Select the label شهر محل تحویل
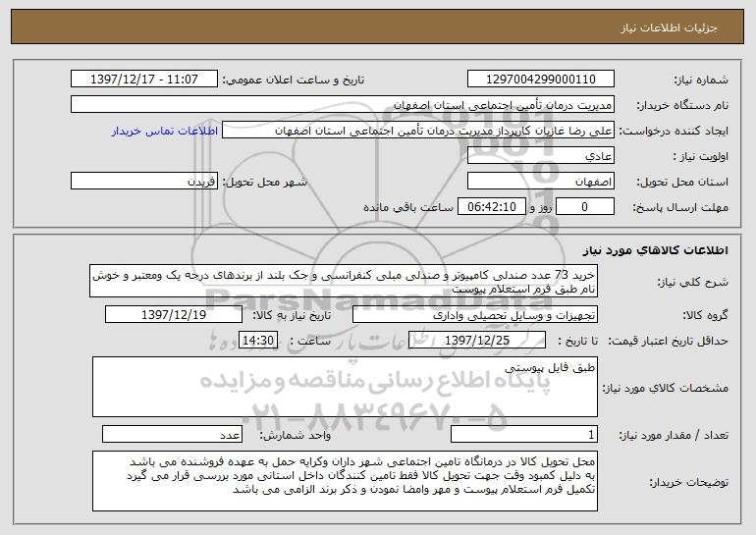 coord(264,182)
